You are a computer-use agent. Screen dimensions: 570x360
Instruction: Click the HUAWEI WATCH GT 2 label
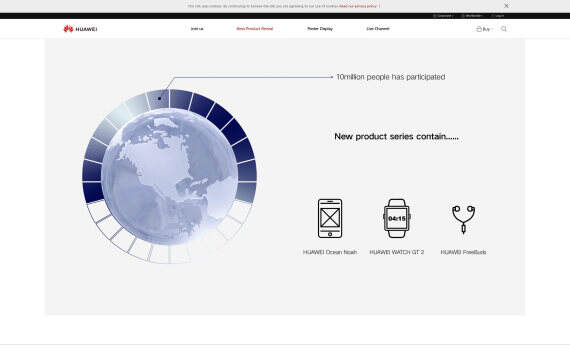397,252
